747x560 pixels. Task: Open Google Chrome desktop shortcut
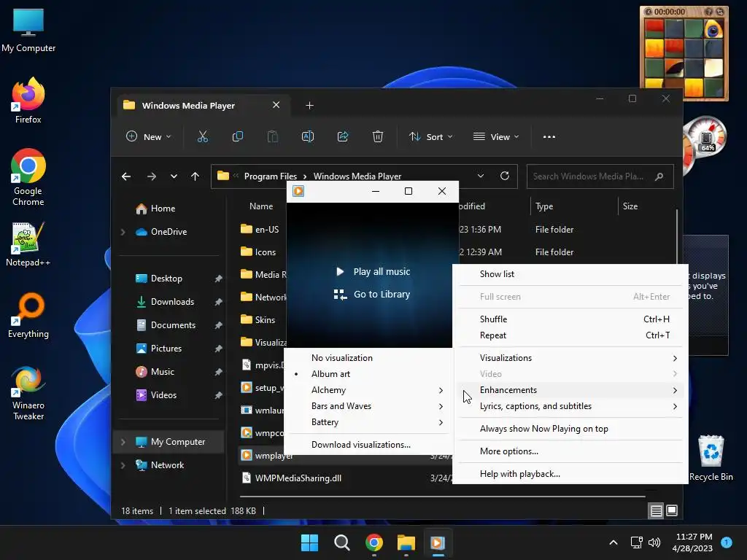[28, 177]
